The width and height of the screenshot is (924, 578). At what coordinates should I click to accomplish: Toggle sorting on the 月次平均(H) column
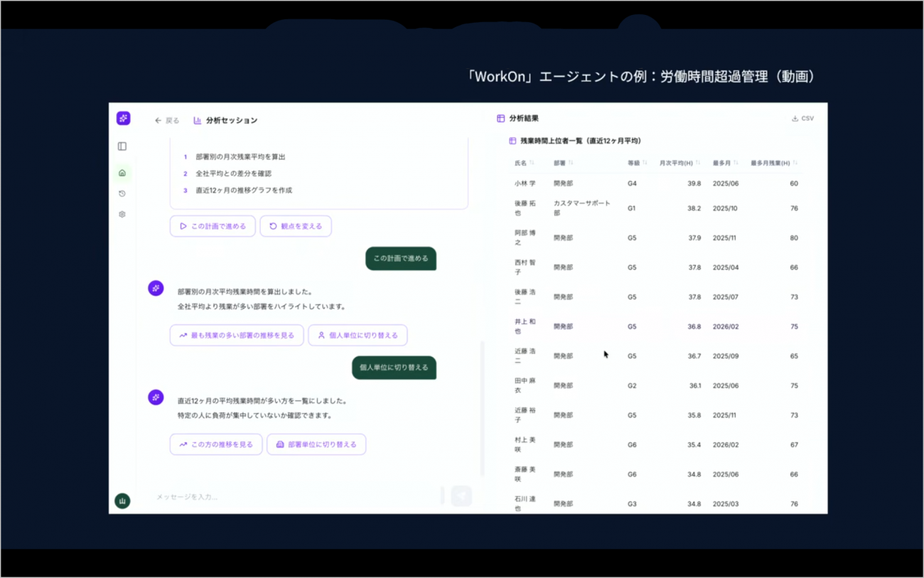click(x=697, y=162)
